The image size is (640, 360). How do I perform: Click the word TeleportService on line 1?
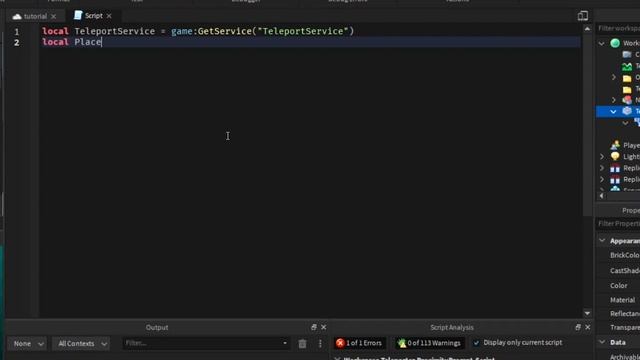pos(115,31)
